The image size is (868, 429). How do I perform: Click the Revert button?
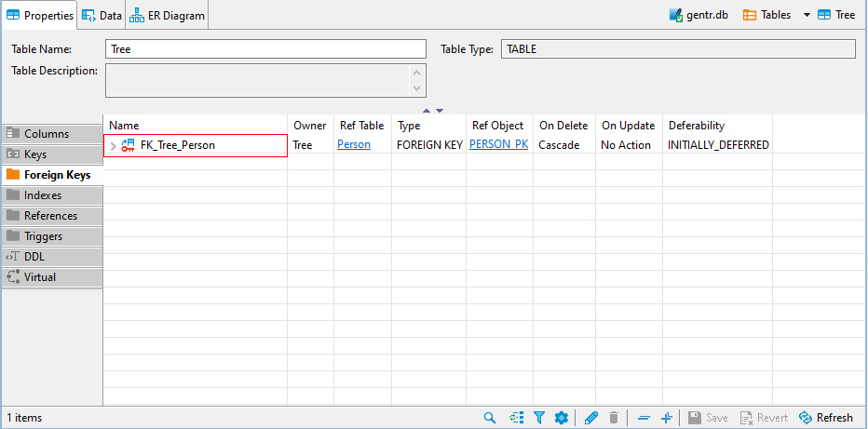tap(765, 418)
